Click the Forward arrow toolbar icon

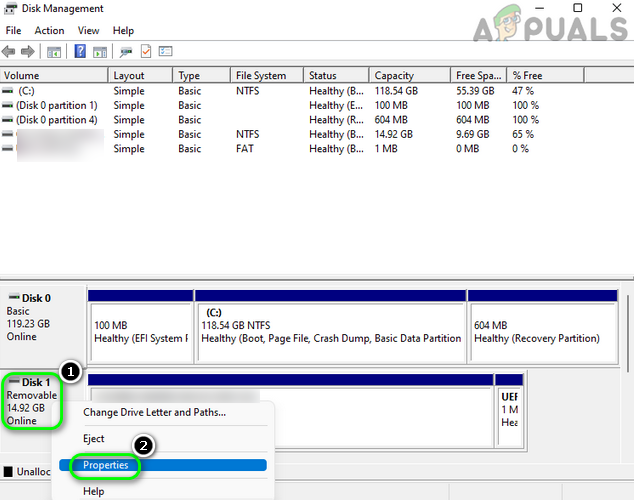(x=27, y=52)
